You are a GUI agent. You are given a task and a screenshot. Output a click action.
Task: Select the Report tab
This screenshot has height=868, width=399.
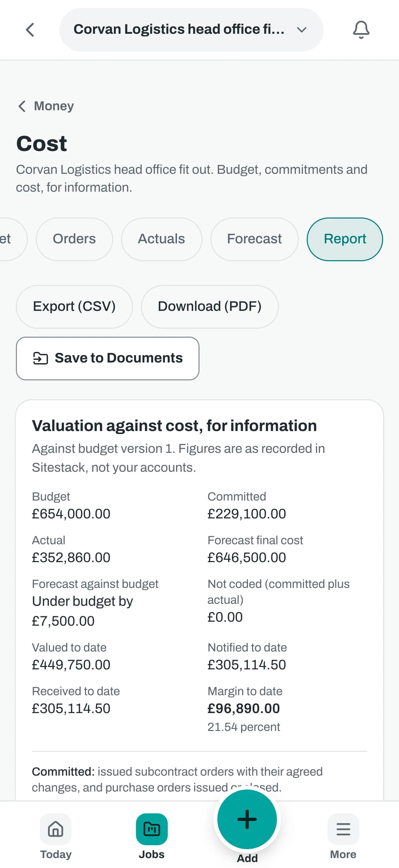(344, 239)
